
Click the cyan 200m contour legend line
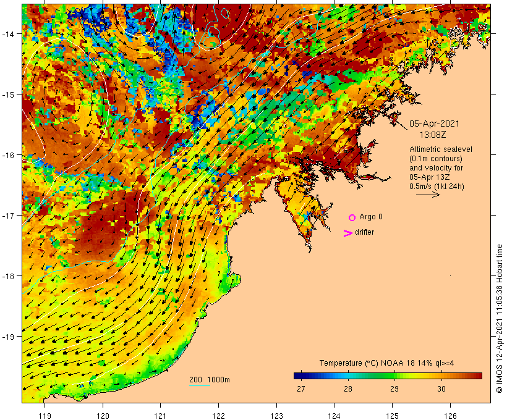[200, 385]
